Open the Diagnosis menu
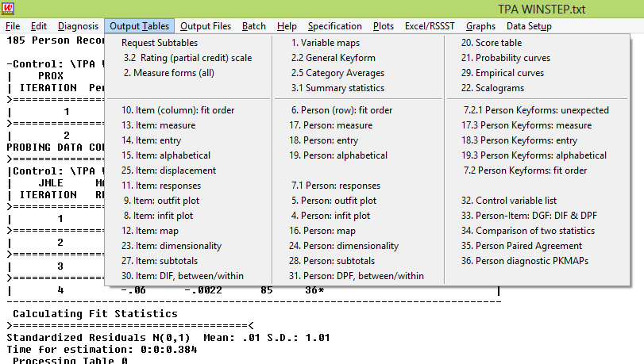 pos(79,26)
